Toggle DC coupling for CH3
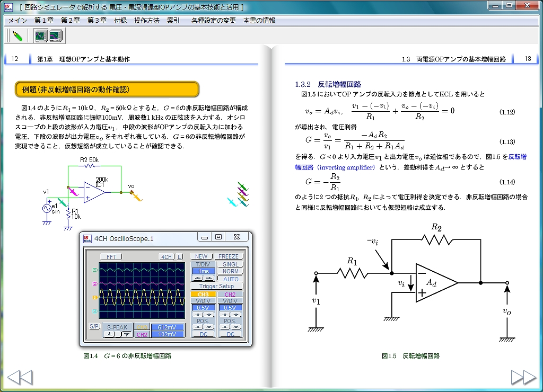Image resolution: width=543 pixels, height=392 pixels. (203, 334)
